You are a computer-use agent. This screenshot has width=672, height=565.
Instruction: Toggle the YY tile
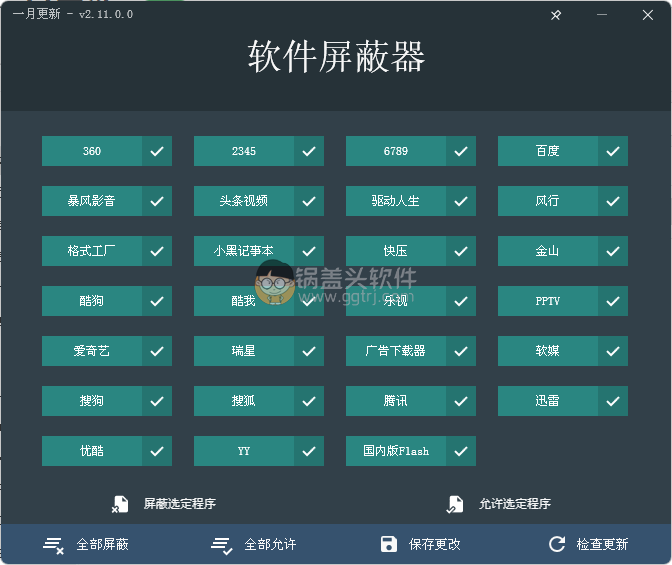coord(259,451)
